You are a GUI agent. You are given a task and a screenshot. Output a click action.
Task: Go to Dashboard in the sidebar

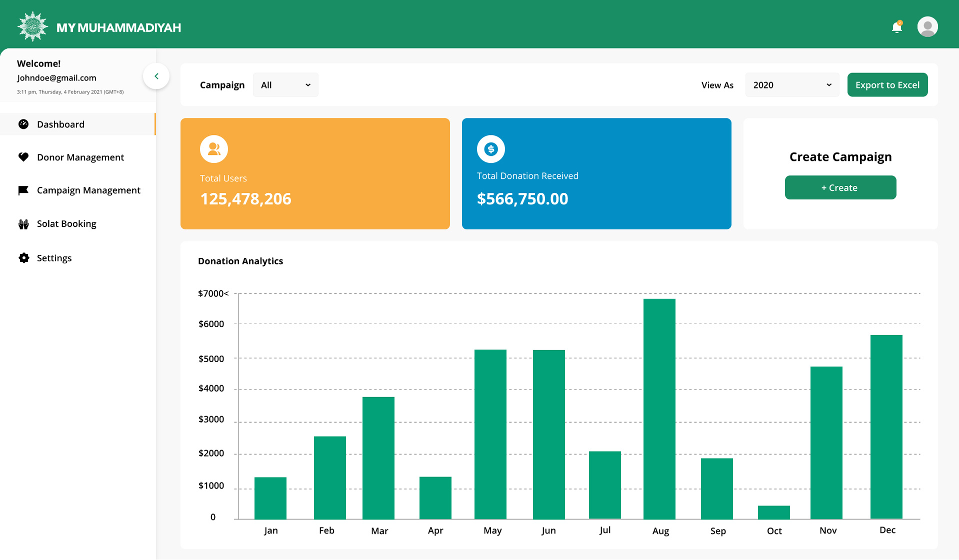[78, 124]
